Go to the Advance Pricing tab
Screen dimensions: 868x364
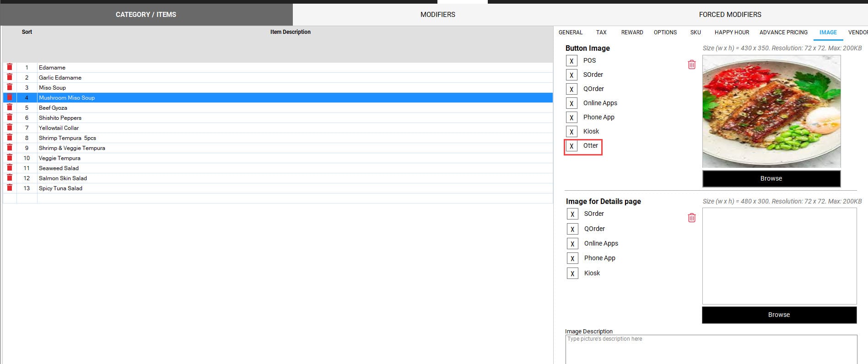(x=783, y=32)
